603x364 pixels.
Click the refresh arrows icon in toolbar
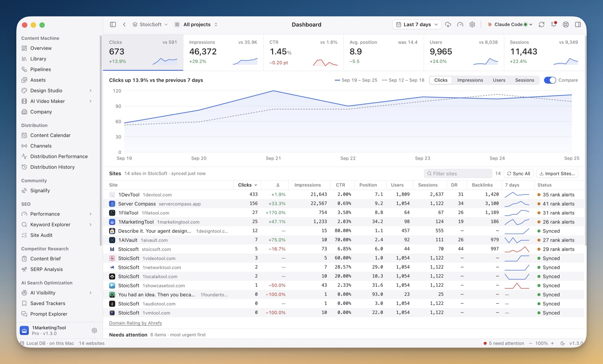[541, 24]
